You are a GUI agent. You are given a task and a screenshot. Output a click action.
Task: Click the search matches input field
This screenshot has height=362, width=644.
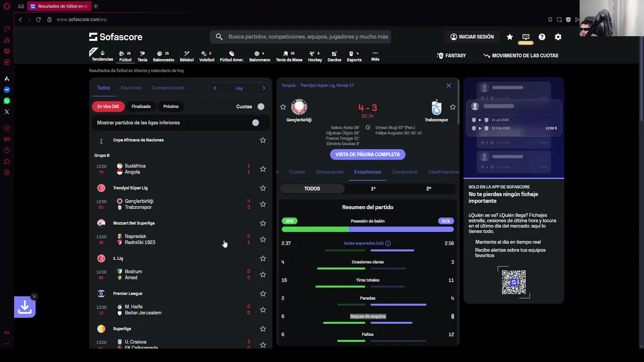(x=300, y=37)
